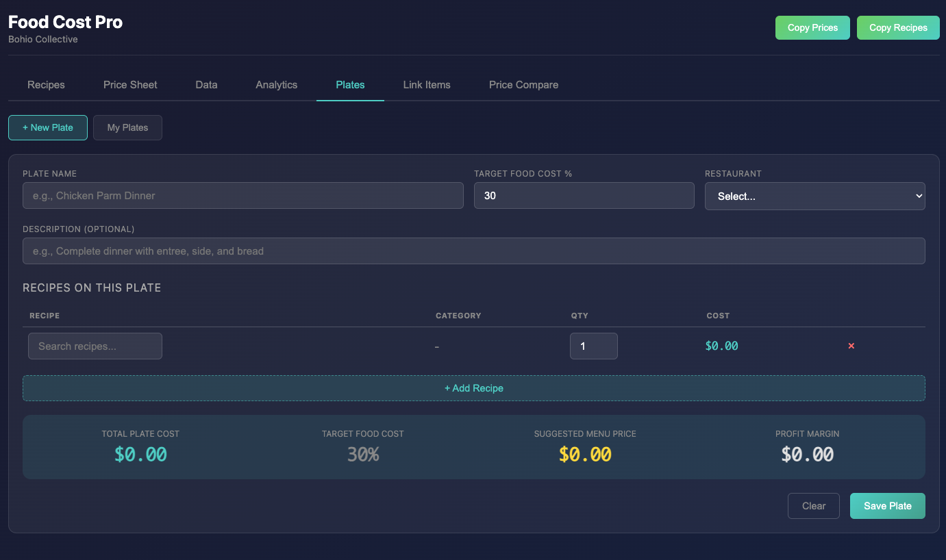The width and height of the screenshot is (946, 560).
Task: Open the Price Sheet tab
Action: point(130,85)
